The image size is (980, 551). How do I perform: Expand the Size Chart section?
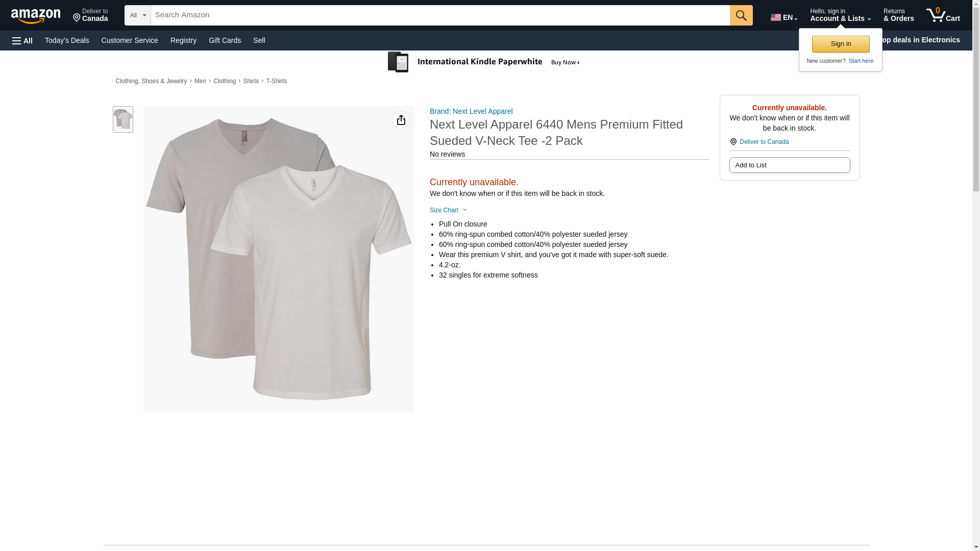coord(448,210)
